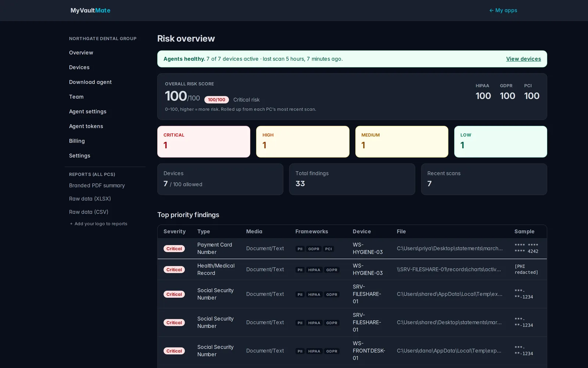Click the Device column header

(x=362, y=231)
